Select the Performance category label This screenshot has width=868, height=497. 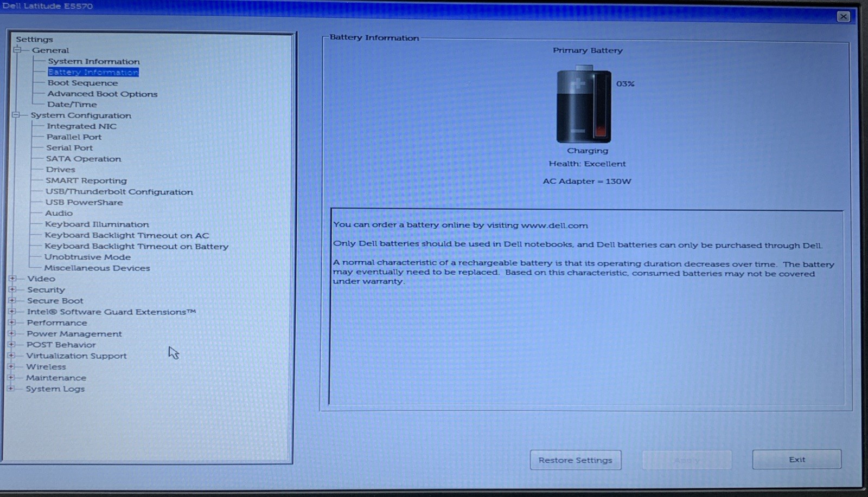(x=57, y=322)
